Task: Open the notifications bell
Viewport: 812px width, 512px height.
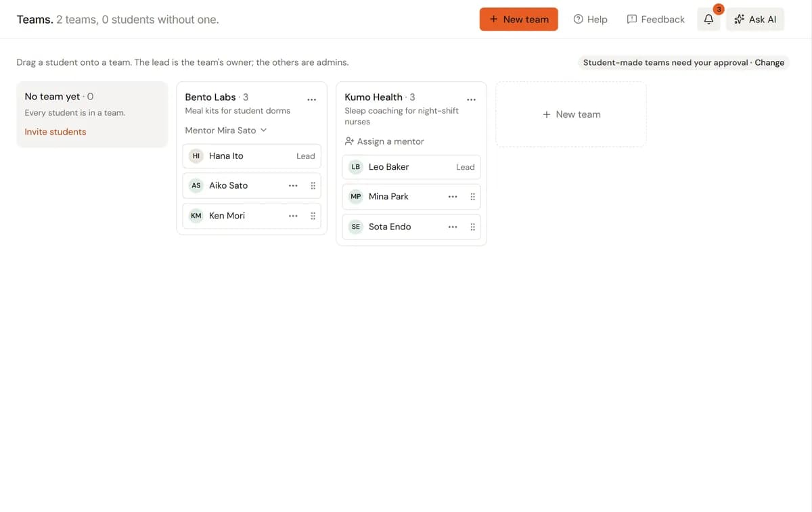Action: point(708,20)
